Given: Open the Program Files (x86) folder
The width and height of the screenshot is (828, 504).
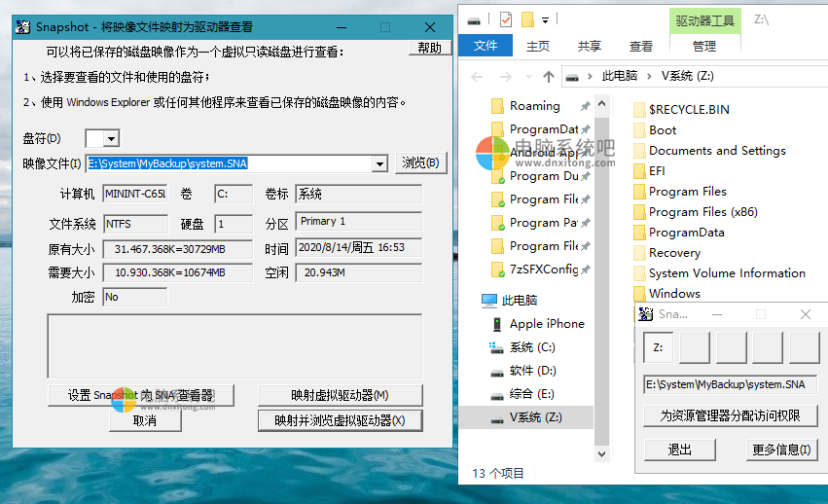Looking at the screenshot, I should pyautogui.click(x=696, y=212).
